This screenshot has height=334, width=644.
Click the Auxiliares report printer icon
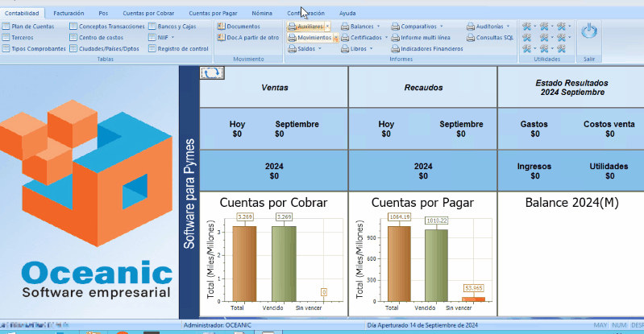point(292,27)
